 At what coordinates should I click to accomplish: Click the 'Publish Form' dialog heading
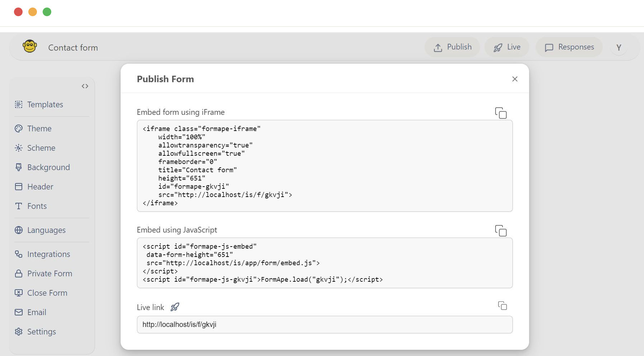tap(165, 79)
